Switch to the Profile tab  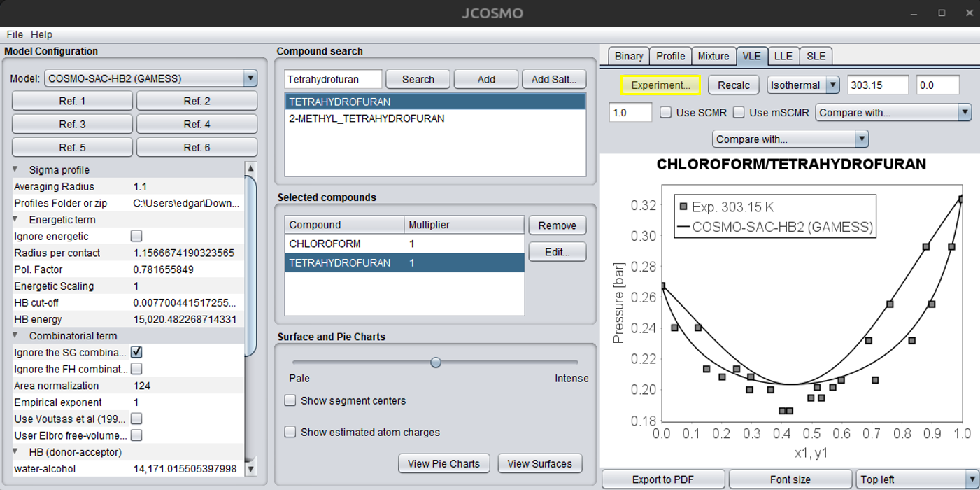click(671, 56)
